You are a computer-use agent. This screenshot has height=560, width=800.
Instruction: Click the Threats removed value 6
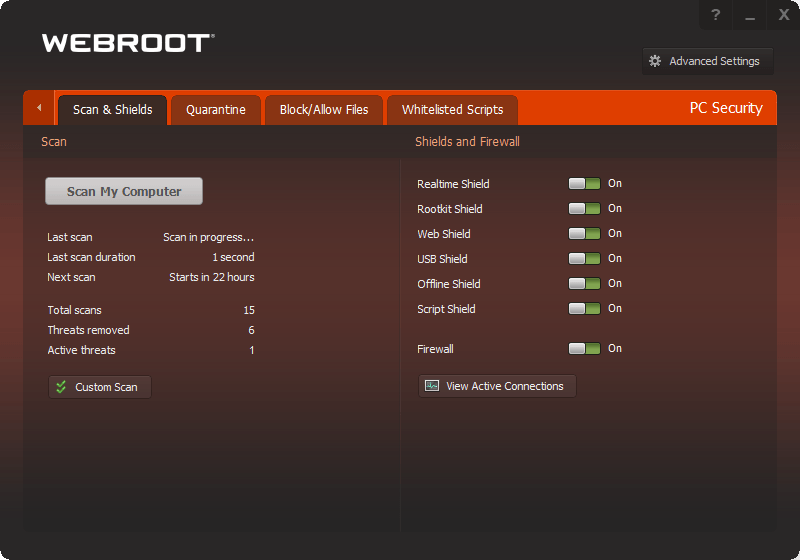pyautogui.click(x=251, y=330)
